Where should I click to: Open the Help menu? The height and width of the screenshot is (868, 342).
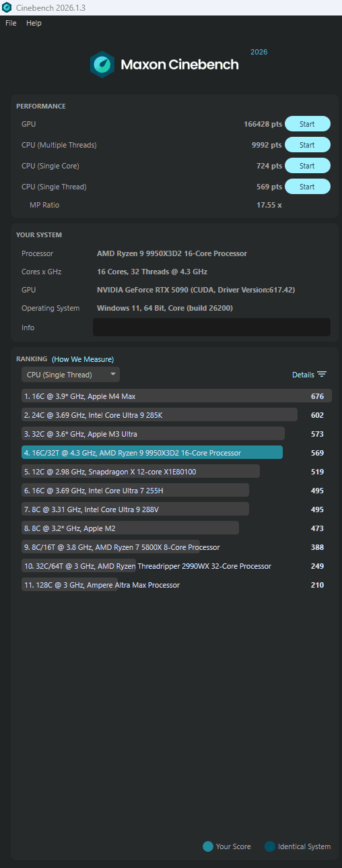pos(34,23)
